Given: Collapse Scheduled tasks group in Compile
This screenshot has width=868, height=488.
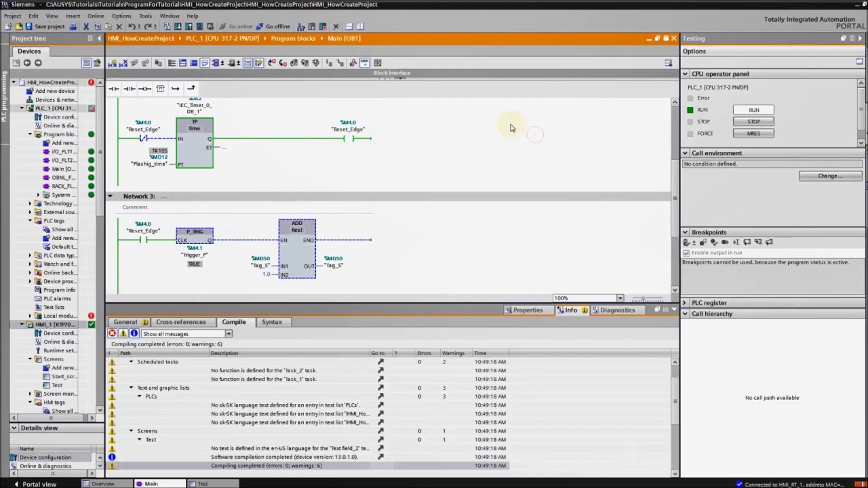Looking at the screenshot, I should 132,362.
